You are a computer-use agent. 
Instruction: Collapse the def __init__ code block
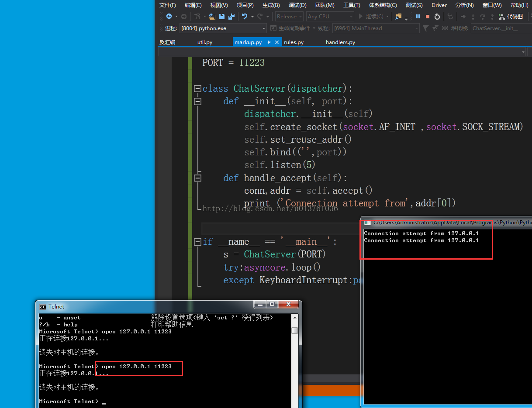point(197,101)
